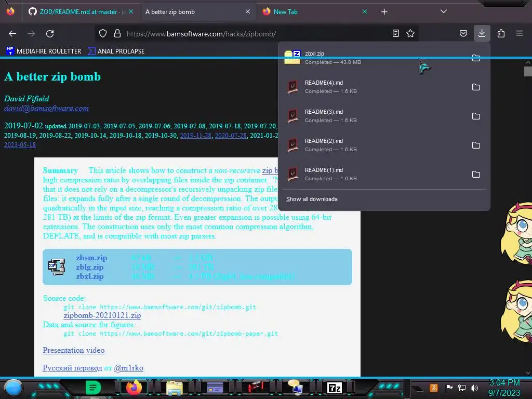Click the forward navigation arrow
The width and height of the screenshot is (532, 399).
click(31, 34)
